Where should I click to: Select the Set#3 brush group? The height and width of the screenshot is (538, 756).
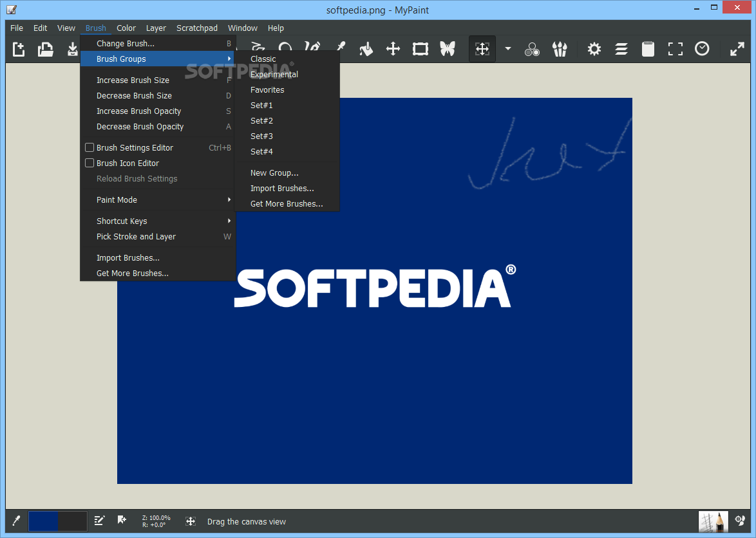click(287, 136)
